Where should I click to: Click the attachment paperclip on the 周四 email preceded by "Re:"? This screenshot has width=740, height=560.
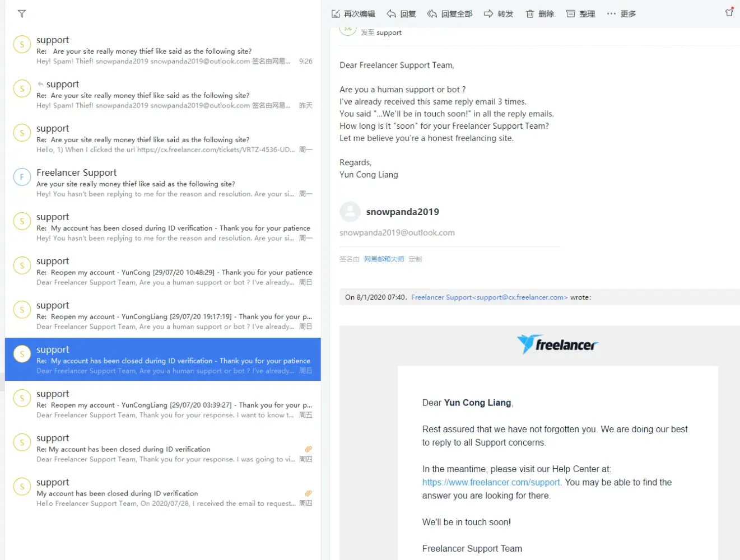(x=308, y=449)
